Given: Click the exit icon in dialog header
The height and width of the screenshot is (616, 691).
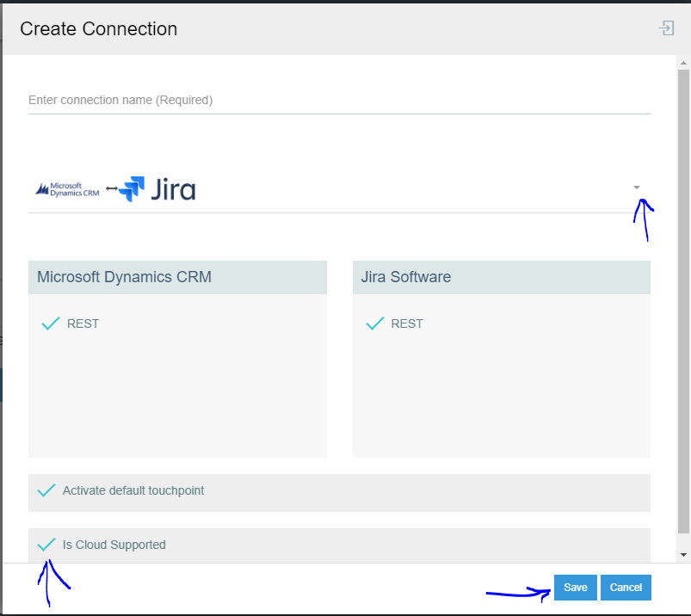Looking at the screenshot, I should pyautogui.click(x=666, y=28).
